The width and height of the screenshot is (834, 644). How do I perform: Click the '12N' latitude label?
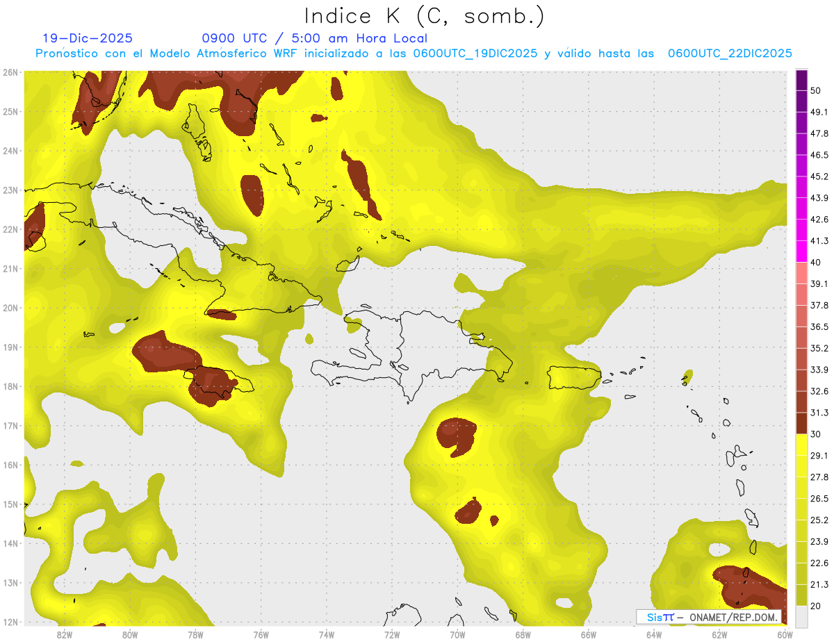10,622
